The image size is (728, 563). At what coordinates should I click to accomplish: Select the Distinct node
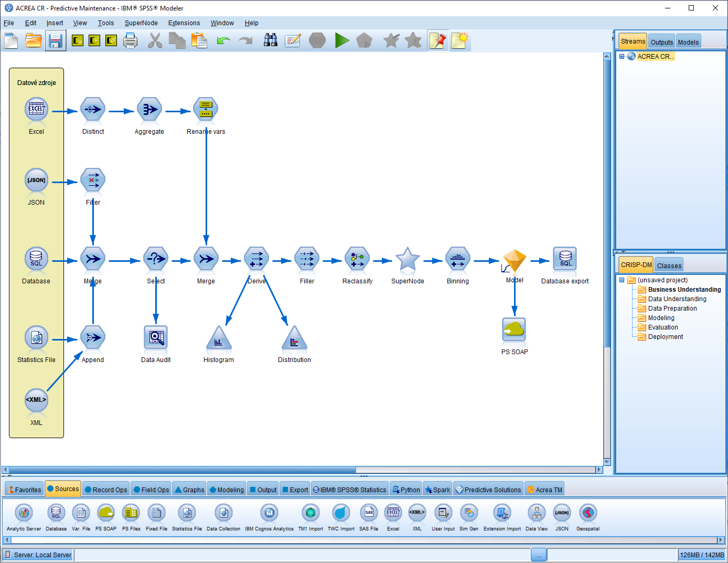tap(93, 110)
